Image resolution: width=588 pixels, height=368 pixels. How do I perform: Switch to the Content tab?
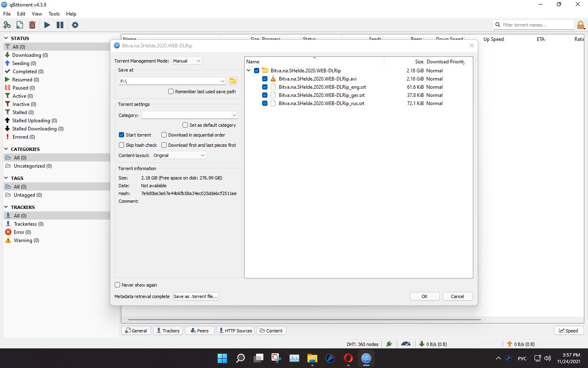pos(271,330)
